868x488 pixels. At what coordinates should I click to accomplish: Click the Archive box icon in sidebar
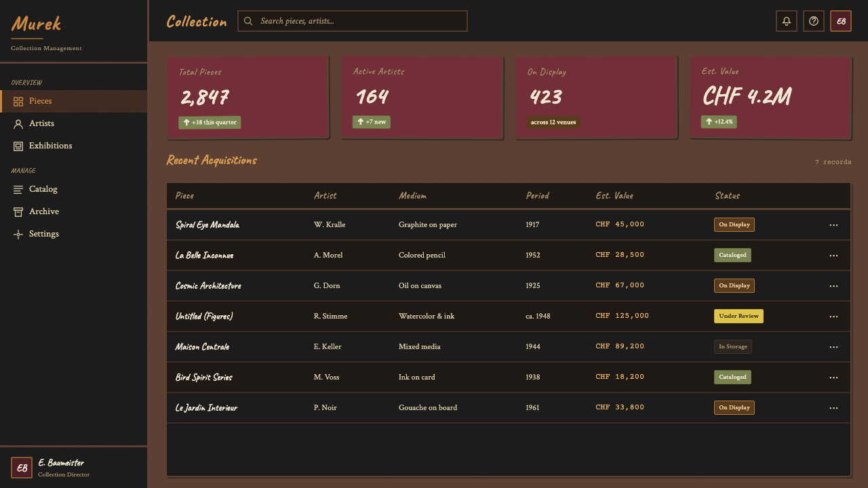18,212
